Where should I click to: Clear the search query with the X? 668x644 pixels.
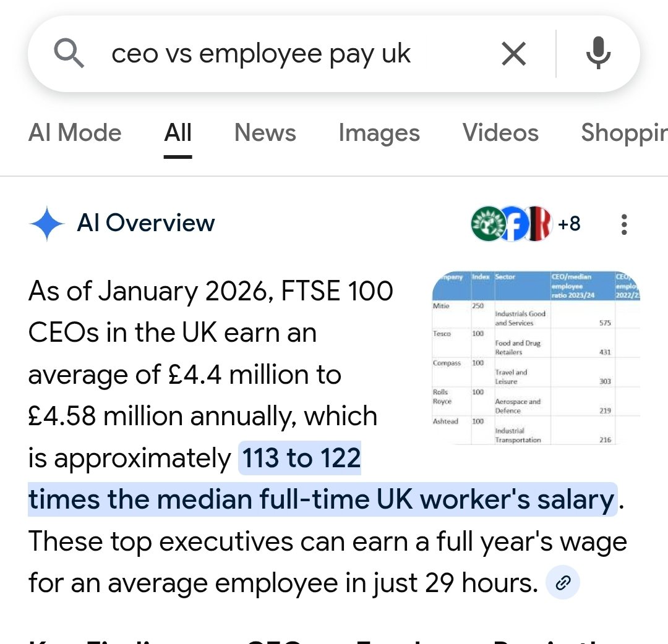pos(513,53)
